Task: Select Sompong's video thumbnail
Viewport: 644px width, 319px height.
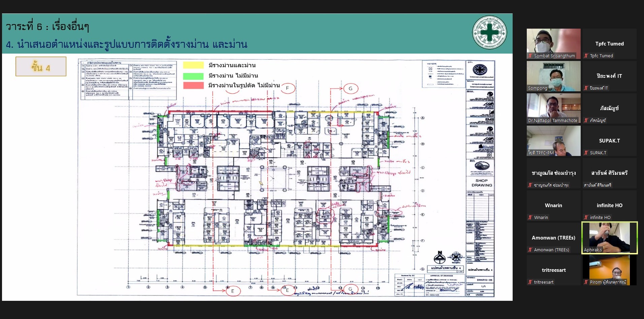Action: point(553,76)
